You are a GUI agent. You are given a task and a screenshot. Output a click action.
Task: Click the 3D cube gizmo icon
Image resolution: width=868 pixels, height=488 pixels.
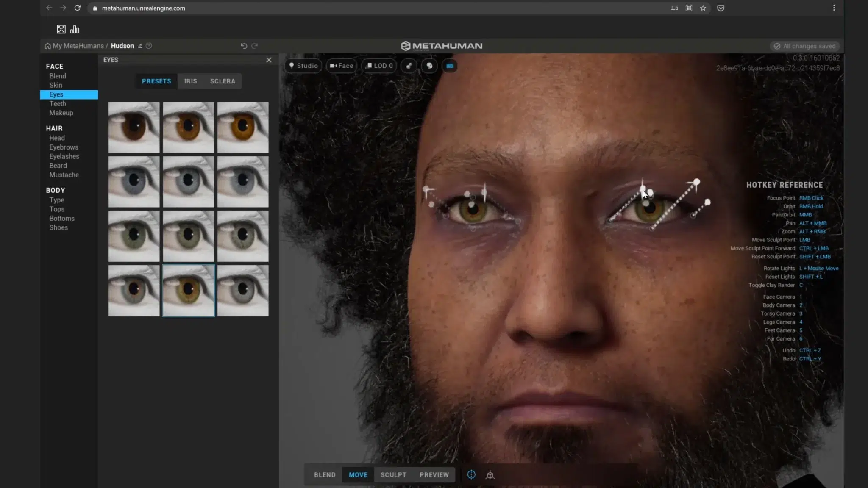(490, 475)
